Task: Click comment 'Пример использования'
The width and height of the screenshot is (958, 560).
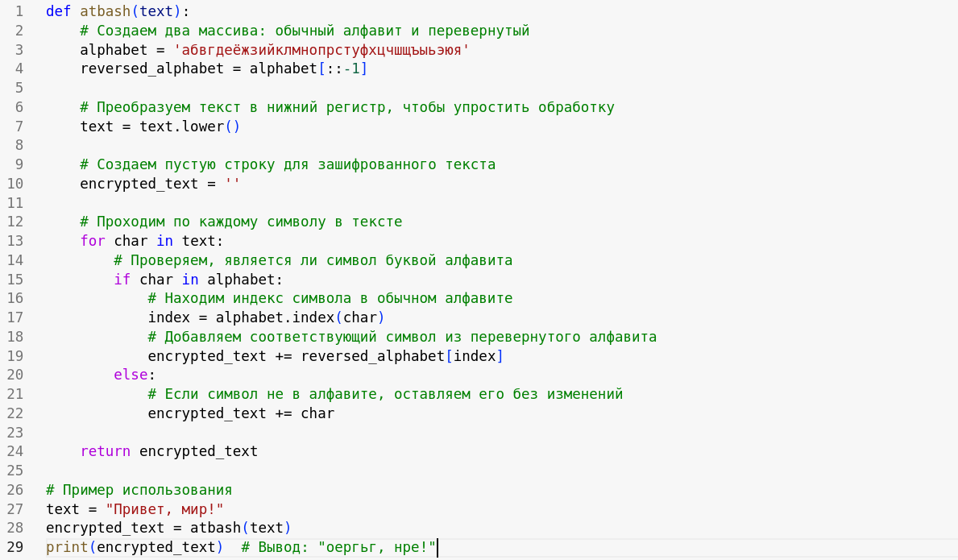Action: [139, 491]
